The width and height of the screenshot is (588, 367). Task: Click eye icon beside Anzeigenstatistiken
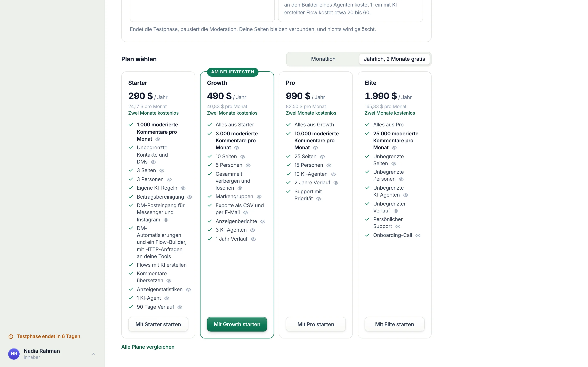click(x=188, y=290)
